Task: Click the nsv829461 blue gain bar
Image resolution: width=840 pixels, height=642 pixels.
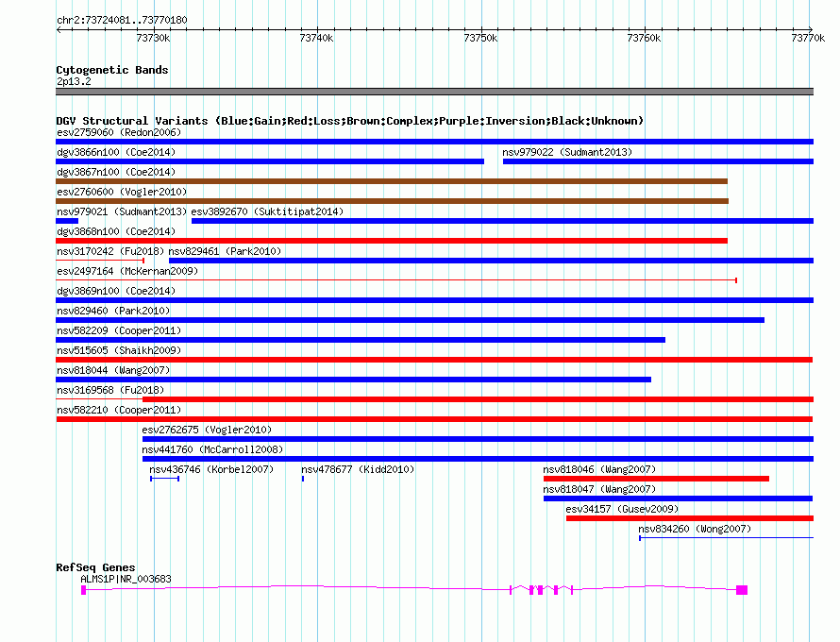Action: (x=491, y=261)
